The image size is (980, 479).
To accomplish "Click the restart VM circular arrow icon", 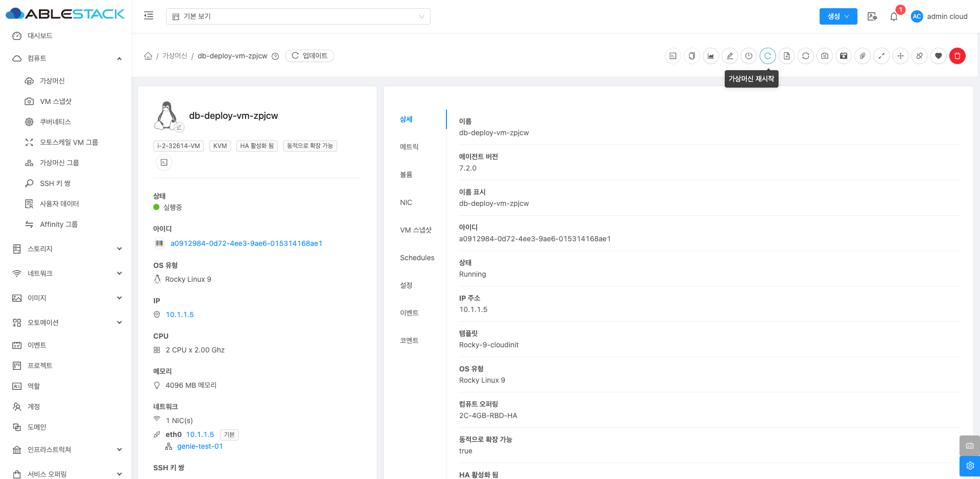I will [767, 56].
